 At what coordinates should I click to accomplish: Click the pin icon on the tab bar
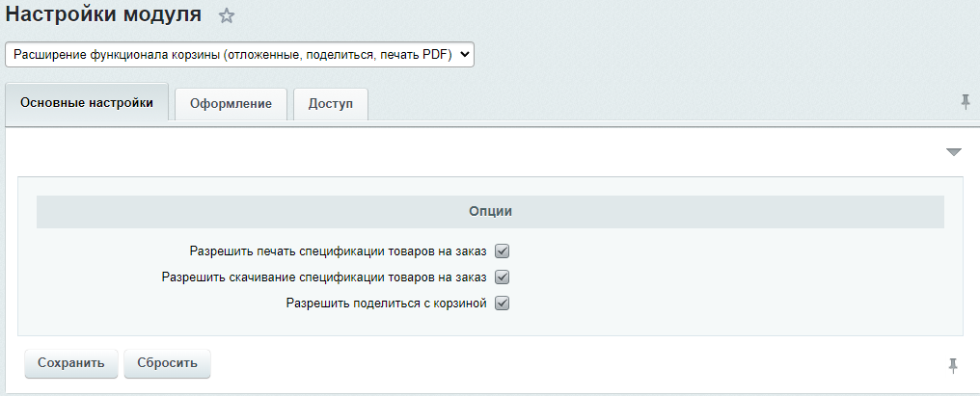(966, 102)
